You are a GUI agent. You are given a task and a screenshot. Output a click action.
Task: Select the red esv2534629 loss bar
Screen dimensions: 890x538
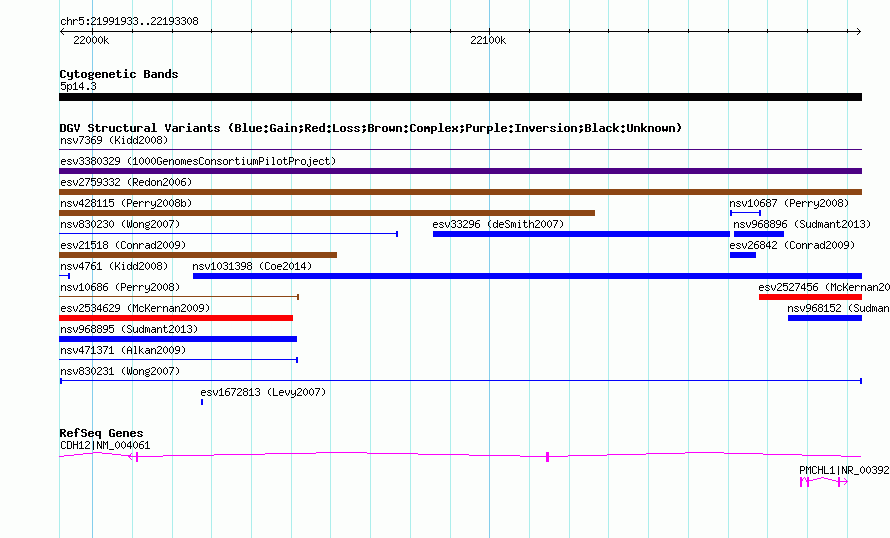[176, 318]
